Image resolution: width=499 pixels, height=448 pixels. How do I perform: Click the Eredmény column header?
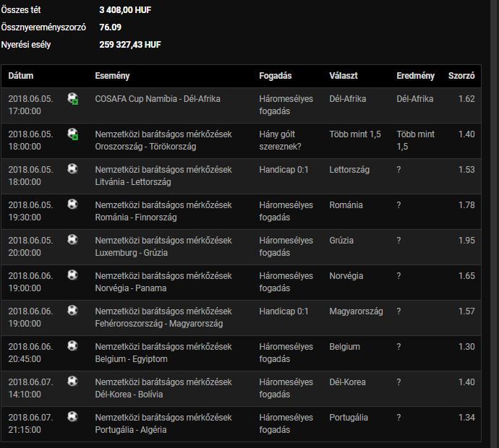[x=415, y=76]
